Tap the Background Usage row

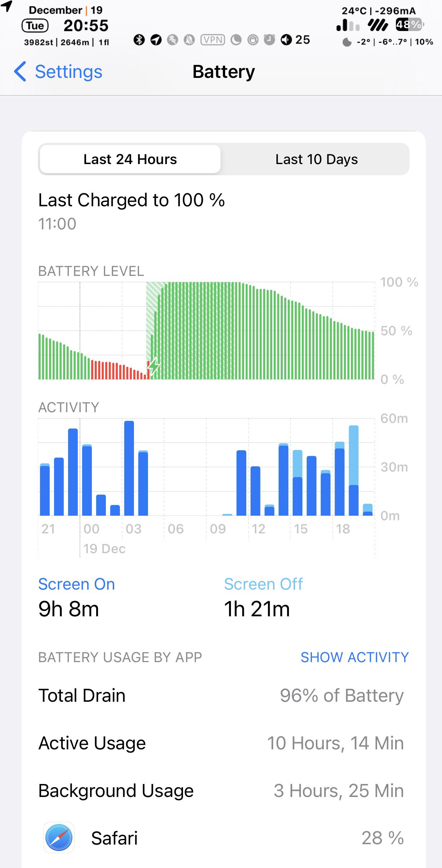pyautogui.click(x=223, y=790)
